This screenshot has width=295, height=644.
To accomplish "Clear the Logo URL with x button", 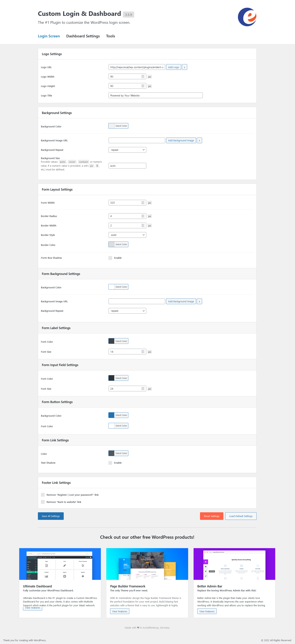I will pyautogui.click(x=184, y=67).
